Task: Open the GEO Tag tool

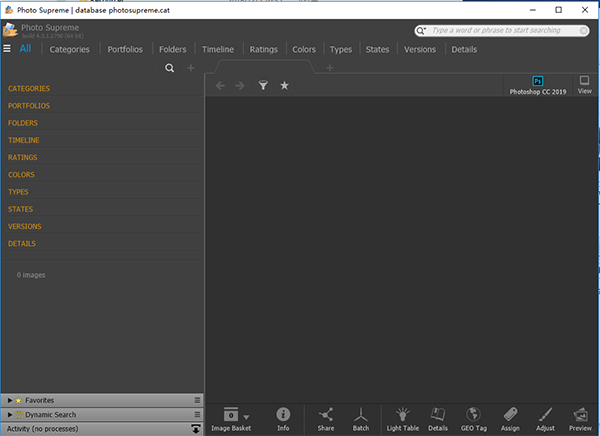Action: pyautogui.click(x=473, y=418)
